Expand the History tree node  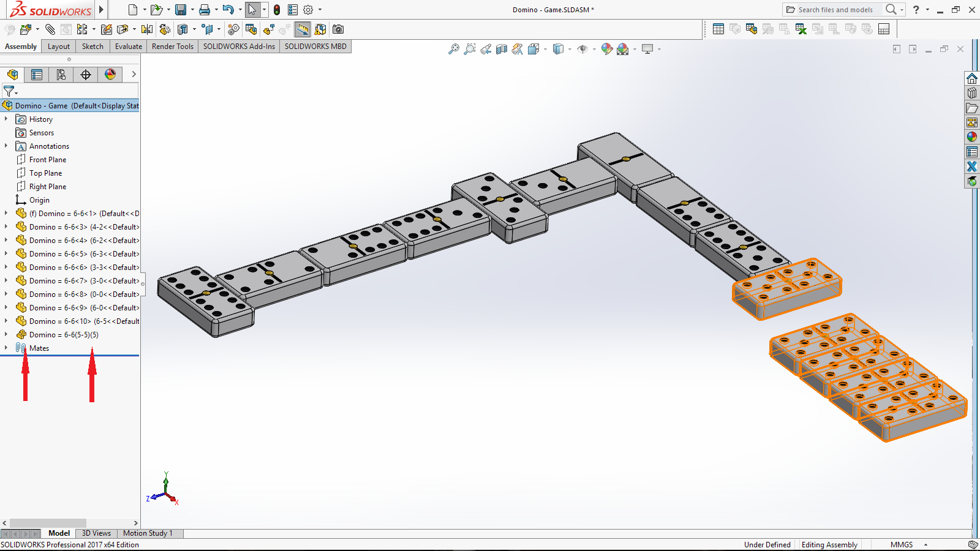(6, 119)
